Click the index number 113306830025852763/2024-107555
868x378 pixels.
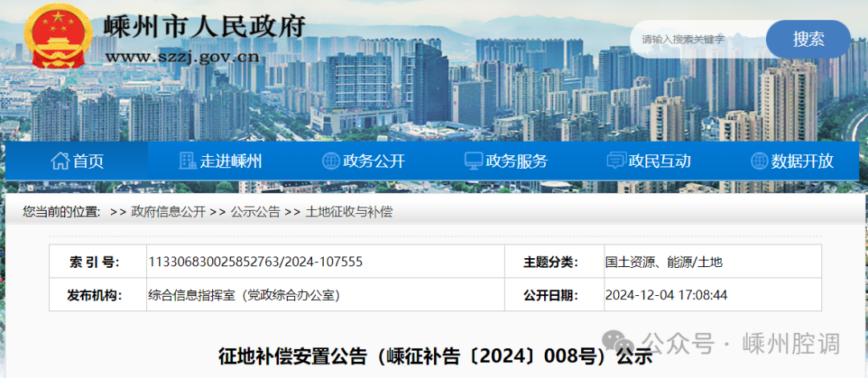point(256,261)
